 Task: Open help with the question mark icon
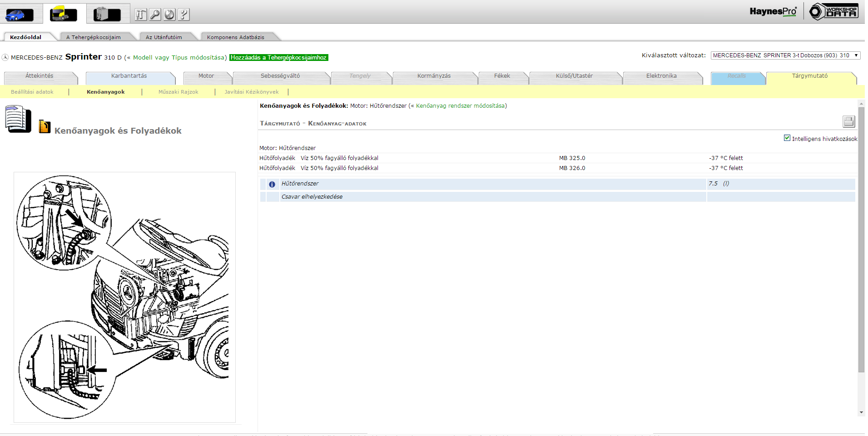point(184,15)
